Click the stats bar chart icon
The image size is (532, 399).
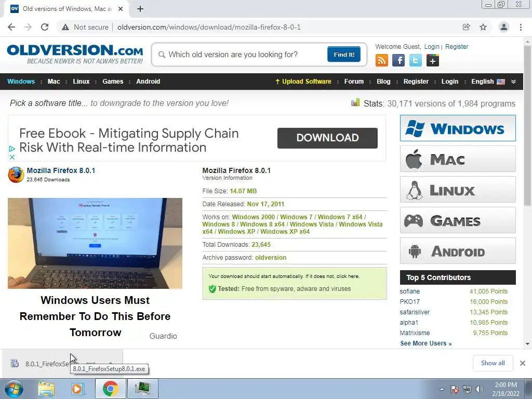pos(355,102)
